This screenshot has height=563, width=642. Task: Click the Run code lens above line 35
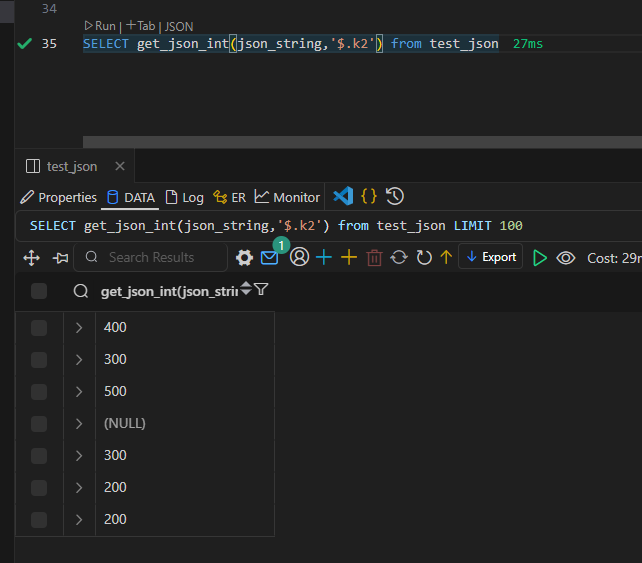[100, 26]
